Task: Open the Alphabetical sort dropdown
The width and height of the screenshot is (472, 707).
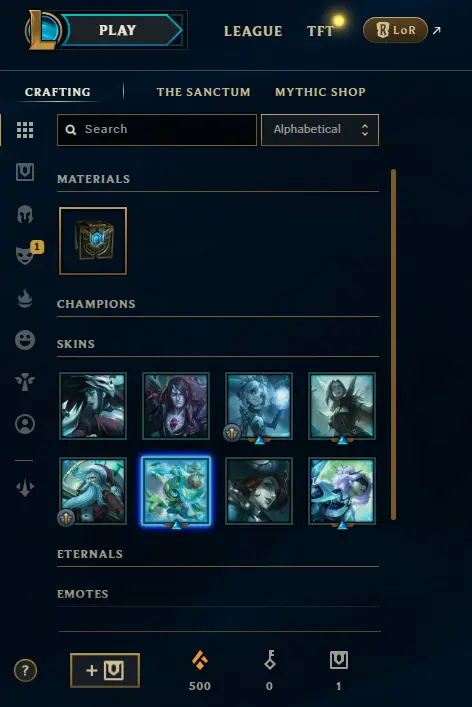Action: click(320, 130)
